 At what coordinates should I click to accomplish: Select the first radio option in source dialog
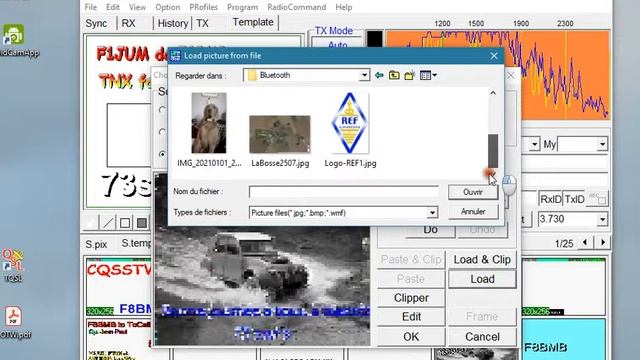162,110
